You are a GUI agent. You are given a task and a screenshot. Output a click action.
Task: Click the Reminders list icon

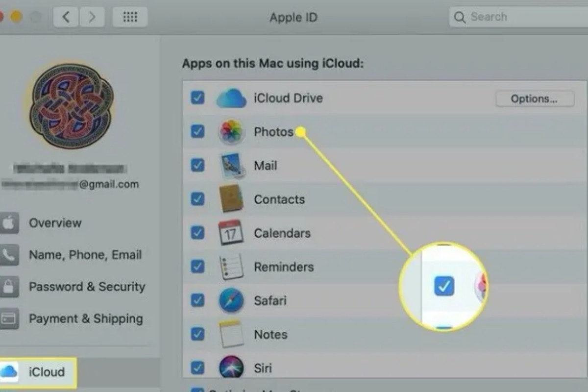click(x=231, y=267)
